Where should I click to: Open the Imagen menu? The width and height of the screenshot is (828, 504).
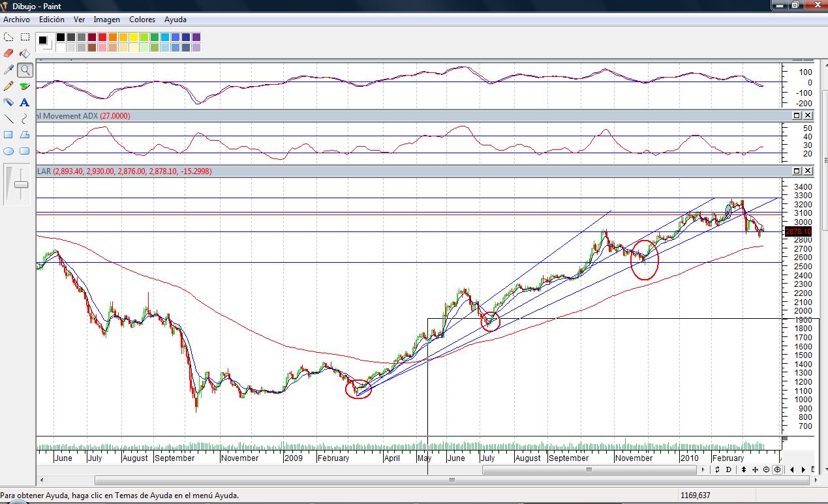[x=106, y=20]
